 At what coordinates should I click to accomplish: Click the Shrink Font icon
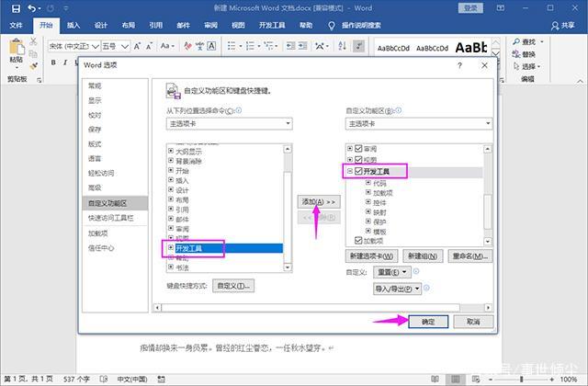[149, 46]
